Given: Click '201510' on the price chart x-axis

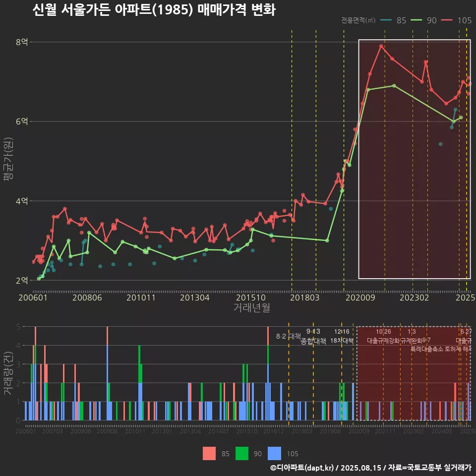Looking at the screenshot, I should 251,297.
